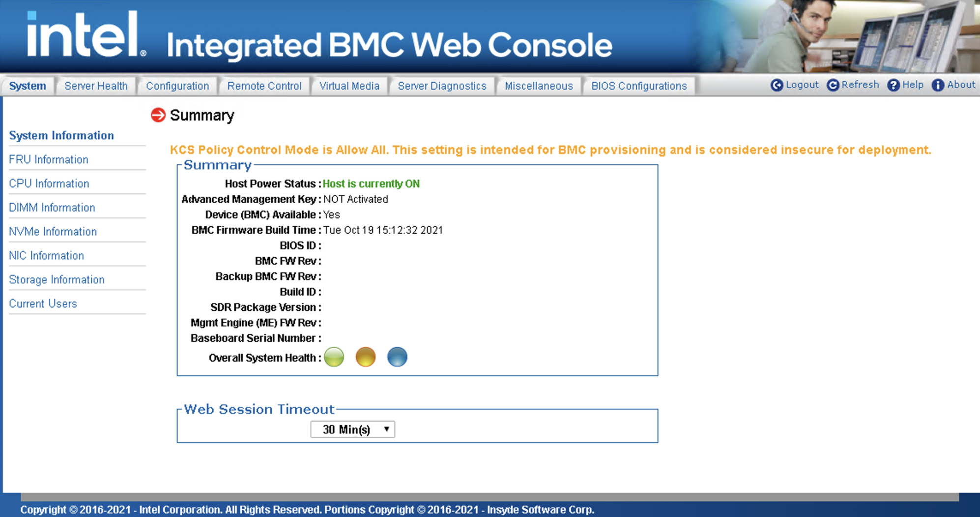Click the Refresh link text
The height and width of the screenshot is (517, 980).
click(x=860, y=85)
